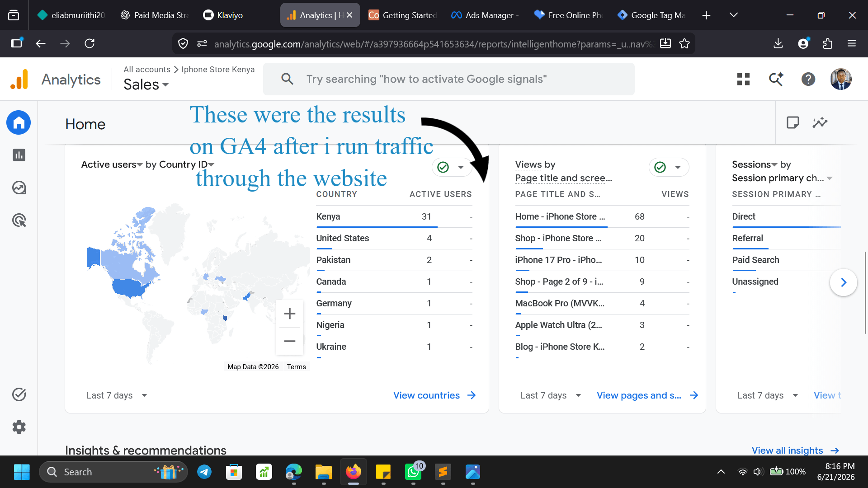
Task: Open the new tab plus button
Action: point(706,15)
